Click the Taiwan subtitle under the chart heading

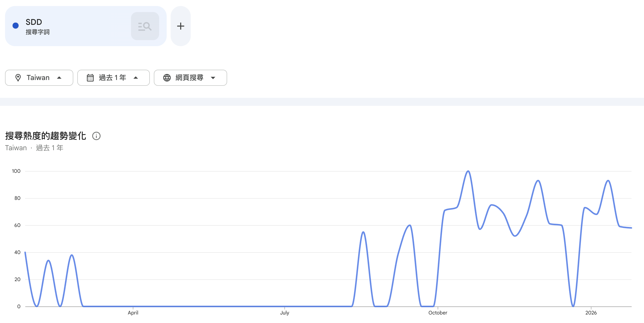coord(16,148)
